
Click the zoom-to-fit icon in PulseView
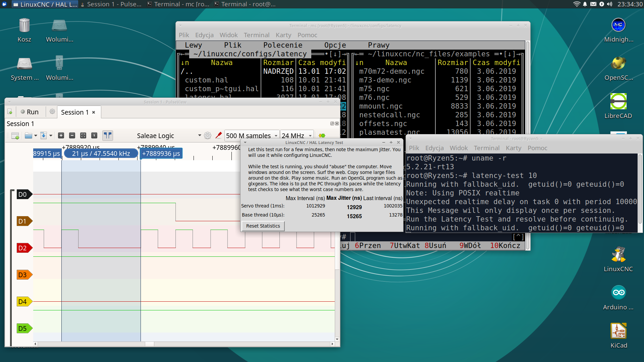point(84,136)
